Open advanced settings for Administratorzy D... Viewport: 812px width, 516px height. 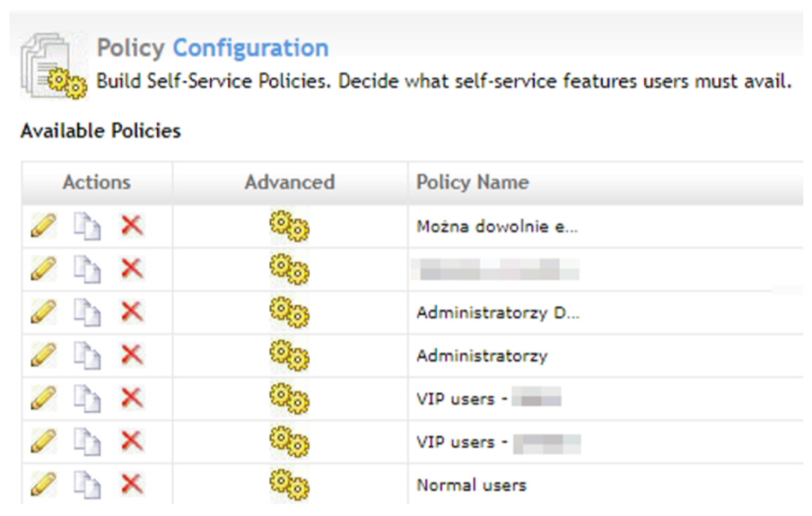click(x=289, y=313)
